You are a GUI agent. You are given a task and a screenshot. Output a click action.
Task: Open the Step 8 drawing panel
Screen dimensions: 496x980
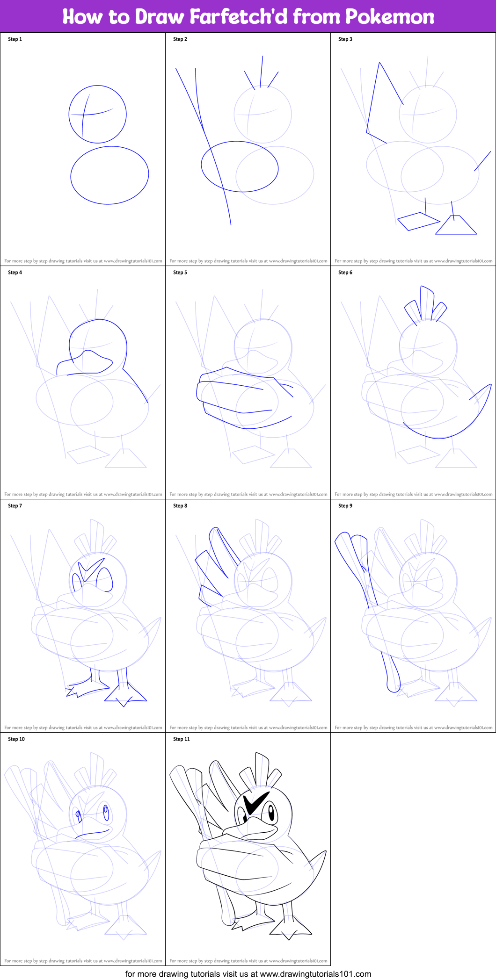(248, 616)
